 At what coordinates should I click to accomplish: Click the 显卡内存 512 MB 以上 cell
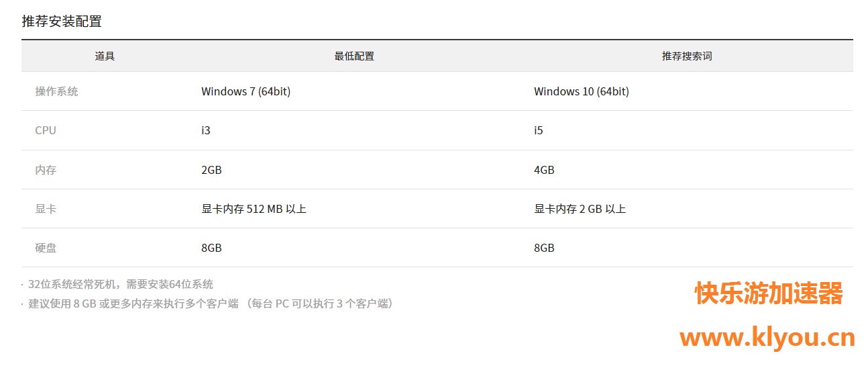tap(254, 209)
